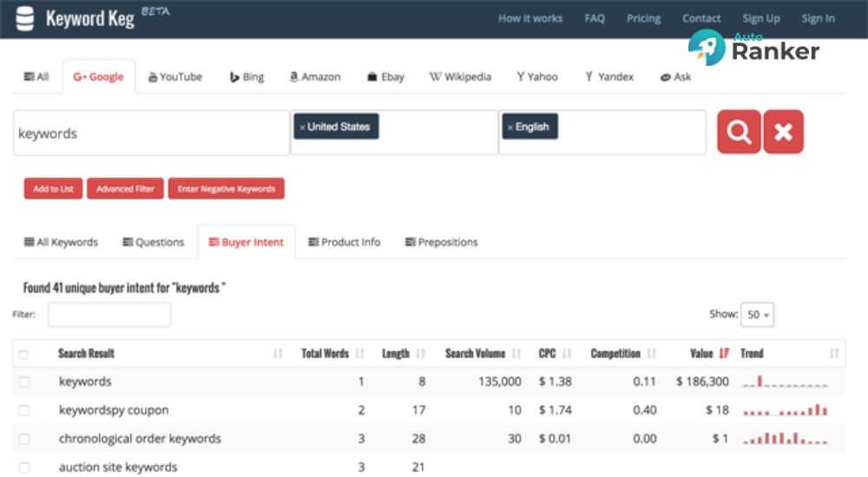Open the How it works link

click(x=530, y=18)
